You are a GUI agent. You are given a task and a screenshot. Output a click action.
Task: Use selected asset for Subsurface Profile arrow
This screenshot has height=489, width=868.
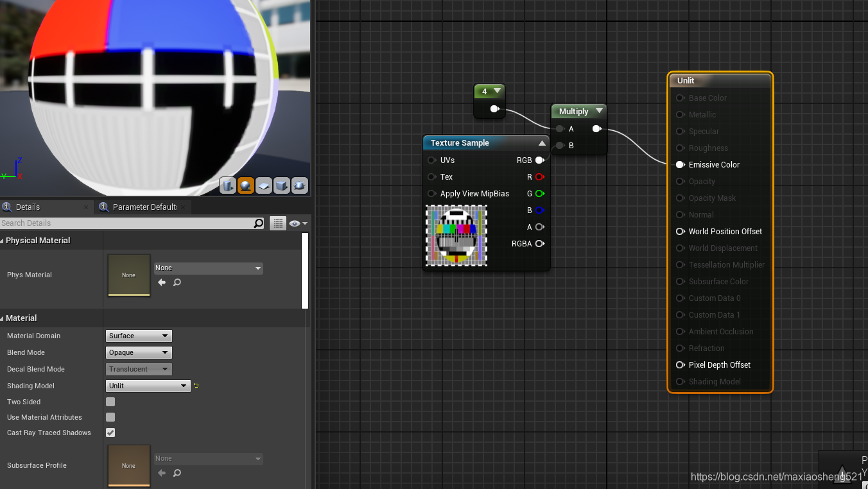162,473
